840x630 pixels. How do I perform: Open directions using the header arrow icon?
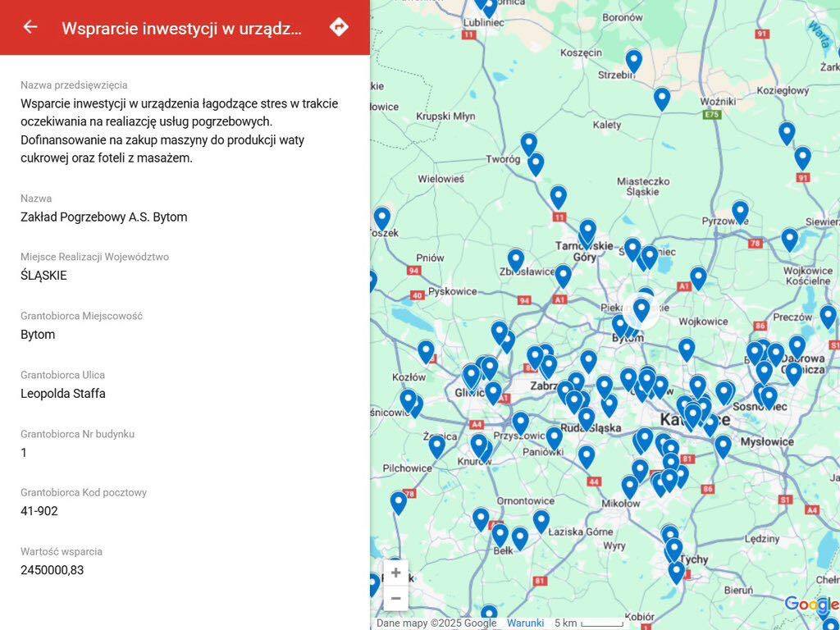[339, 27]
